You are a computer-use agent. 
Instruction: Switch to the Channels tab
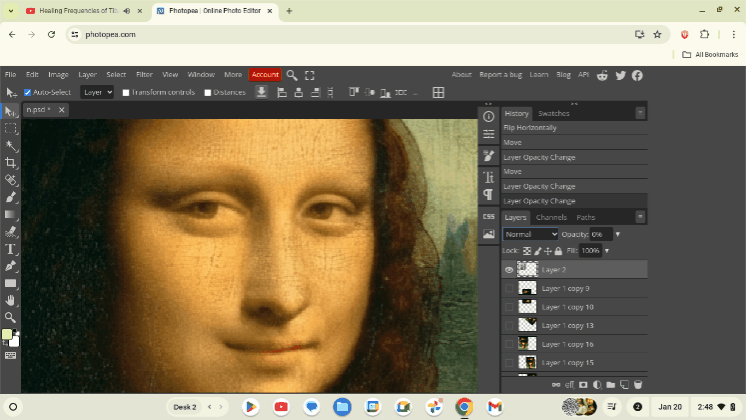point(551,217)
